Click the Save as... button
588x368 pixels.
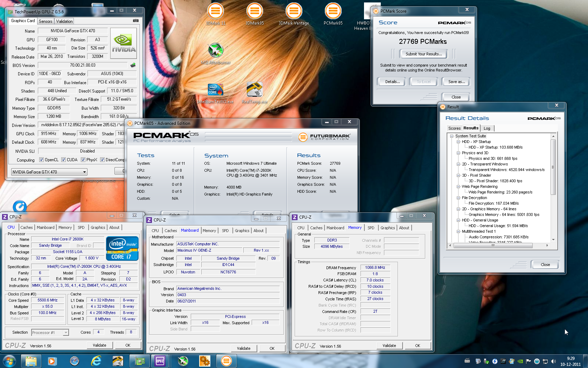(x=456, y=82)
